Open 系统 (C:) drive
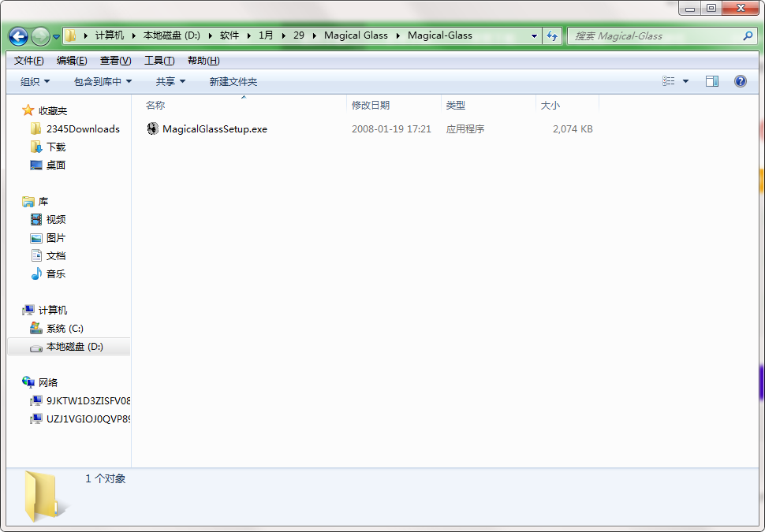Viewport: 765px width, 532px height. click(65, 329)
